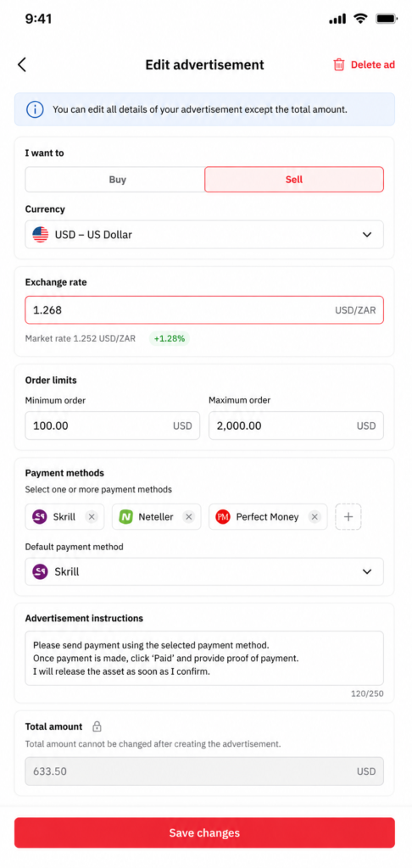Remove Skrill payment method with its X
This screenshot has width=412, height=868.
(x=92, y=517)
